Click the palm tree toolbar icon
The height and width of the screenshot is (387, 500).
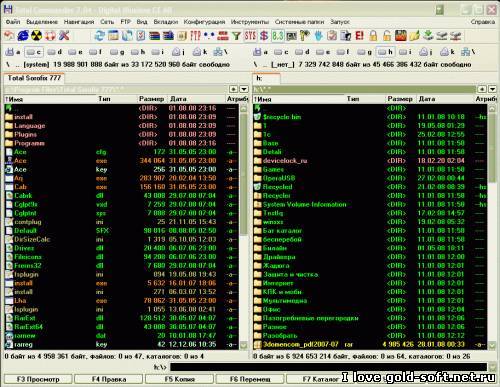pos(305,35)
